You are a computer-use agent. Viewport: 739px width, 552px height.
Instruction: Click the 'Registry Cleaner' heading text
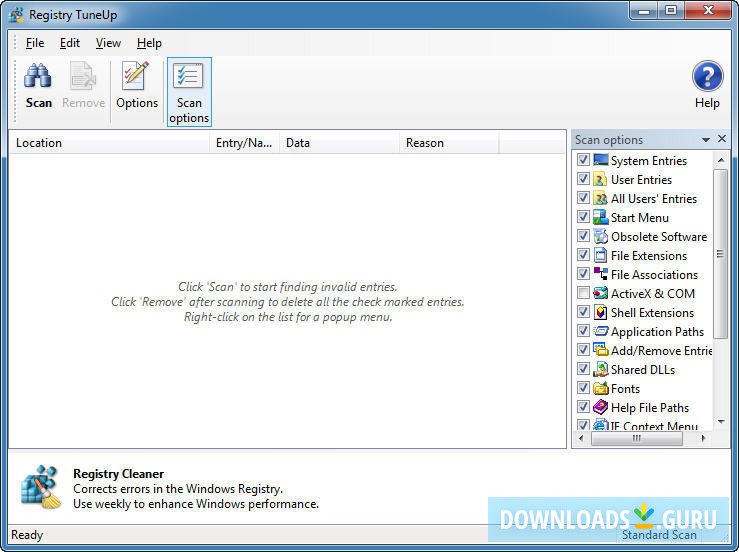pyautogui.click(x=118, y=473)
